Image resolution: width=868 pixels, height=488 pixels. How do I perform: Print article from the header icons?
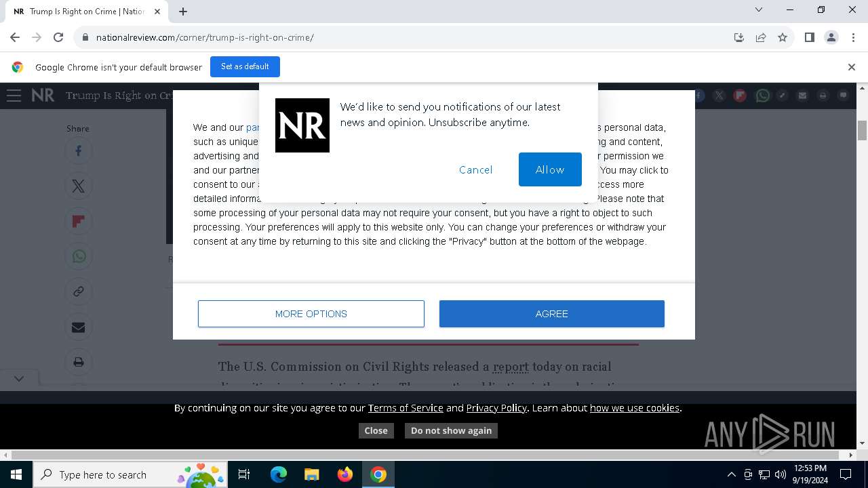pos(823,96)
